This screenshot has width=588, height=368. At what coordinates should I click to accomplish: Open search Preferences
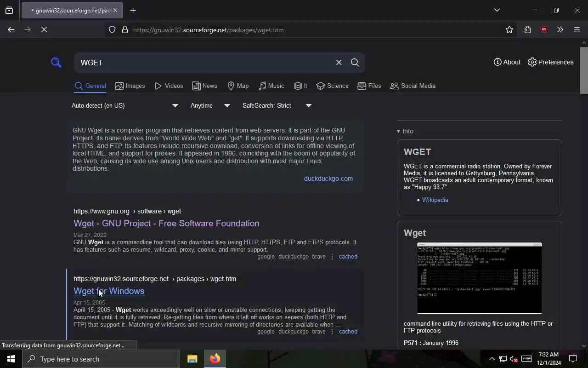pyautogui.click(x=551, y=62)
